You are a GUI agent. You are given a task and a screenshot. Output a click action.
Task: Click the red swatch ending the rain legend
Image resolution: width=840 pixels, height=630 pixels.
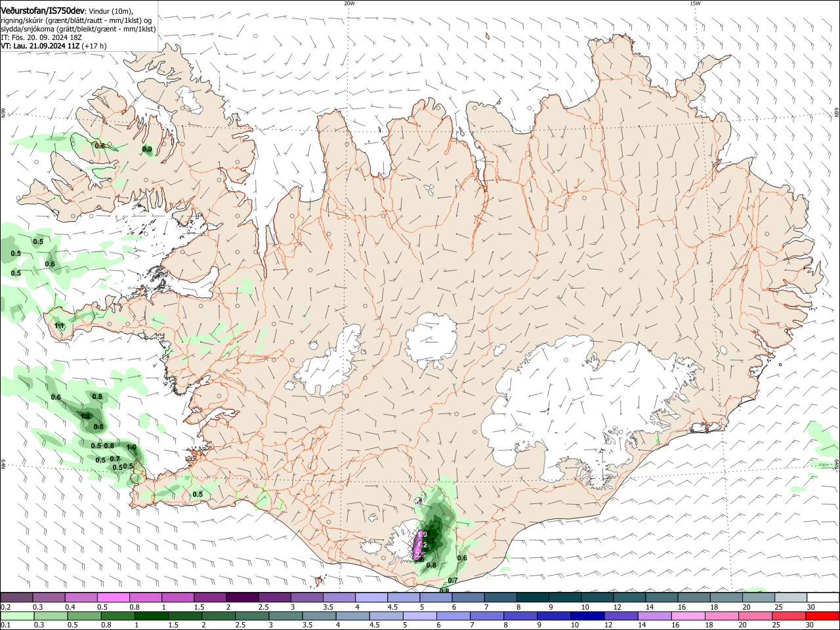pyautogui.click(x=823, y=616)
